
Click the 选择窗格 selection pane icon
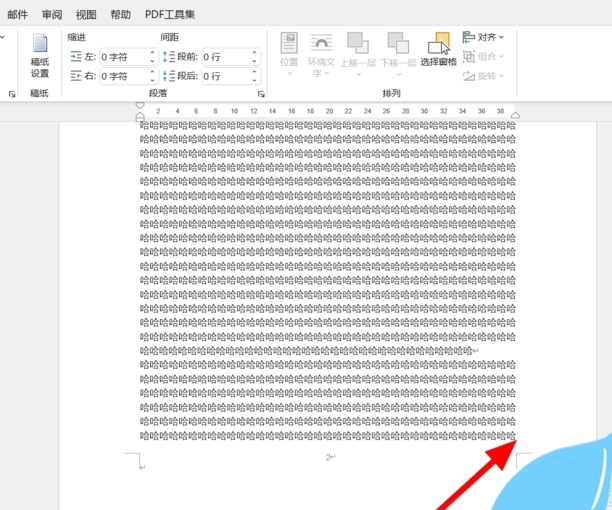pyautogui.click(x=438, y=47)
